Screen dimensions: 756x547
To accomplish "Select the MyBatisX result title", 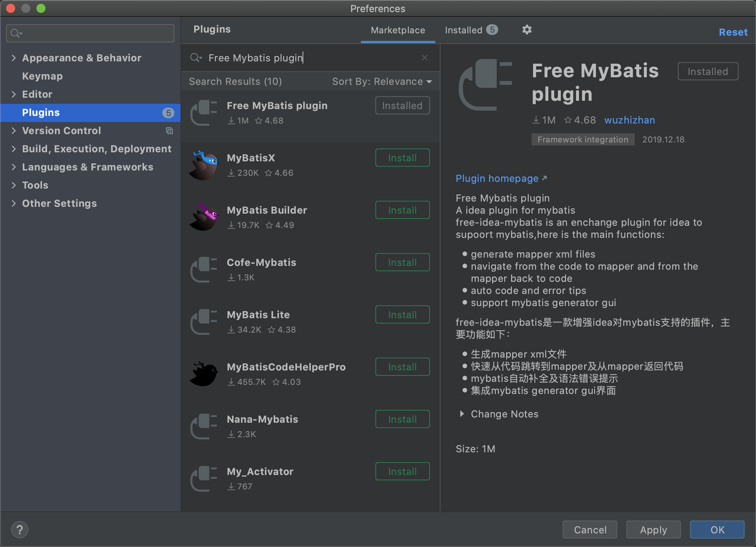I will 251,158.
